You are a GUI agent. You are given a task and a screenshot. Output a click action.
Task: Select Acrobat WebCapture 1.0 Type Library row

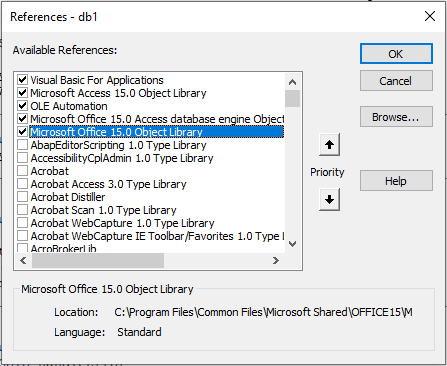click(x=122, y=223)
